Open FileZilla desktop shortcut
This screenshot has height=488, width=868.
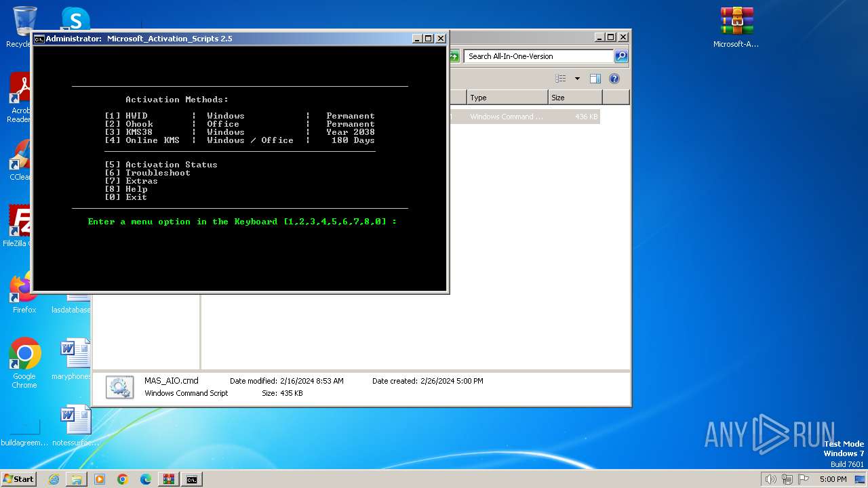point(20,226)
